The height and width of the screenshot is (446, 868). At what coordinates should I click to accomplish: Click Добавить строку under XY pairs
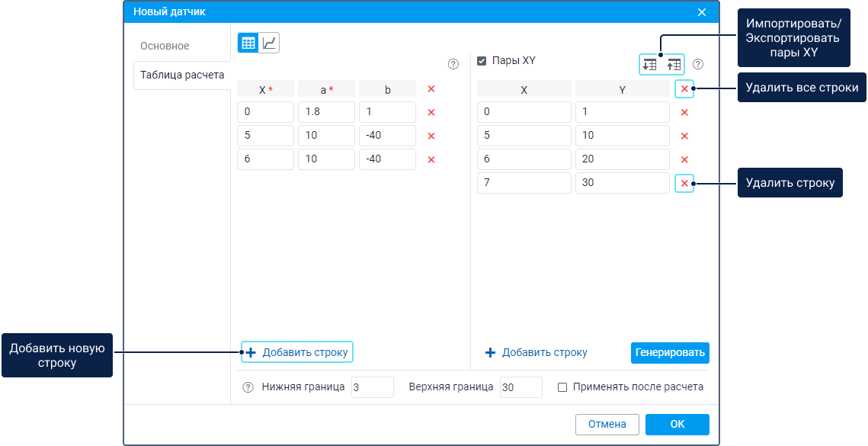(536, 352)
